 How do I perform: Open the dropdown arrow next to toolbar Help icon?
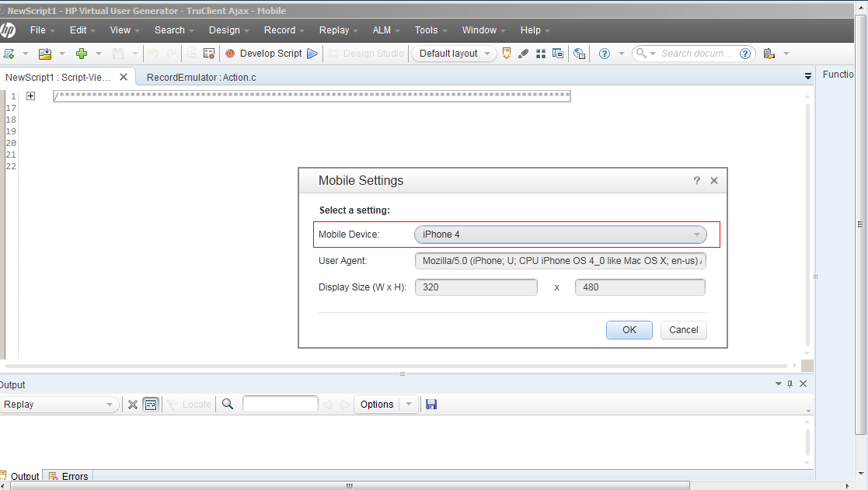(621, 54)
